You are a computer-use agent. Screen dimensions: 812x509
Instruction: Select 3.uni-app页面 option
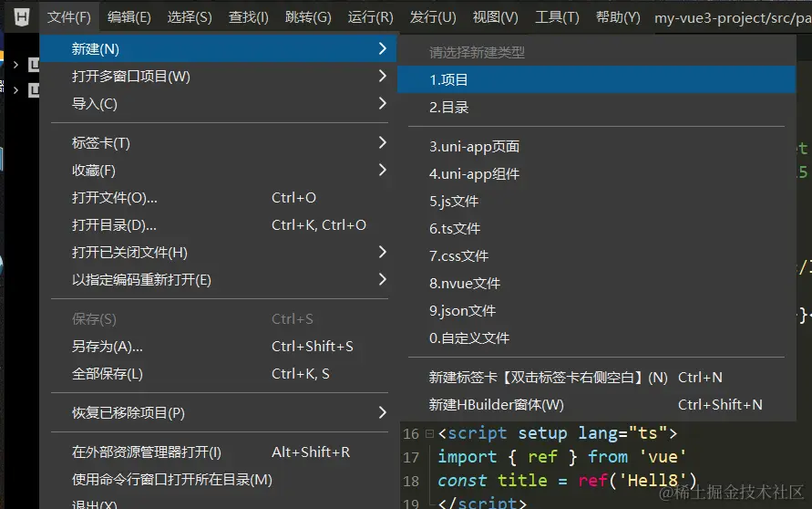(597, 147)
